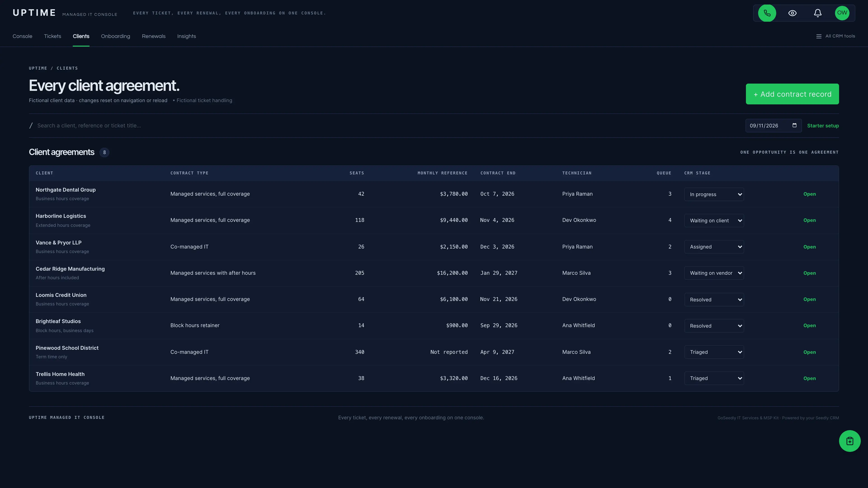Click Cedar Ridge Manufacturing client name
This screenshot has height=488, width=868.
(70, 269)
